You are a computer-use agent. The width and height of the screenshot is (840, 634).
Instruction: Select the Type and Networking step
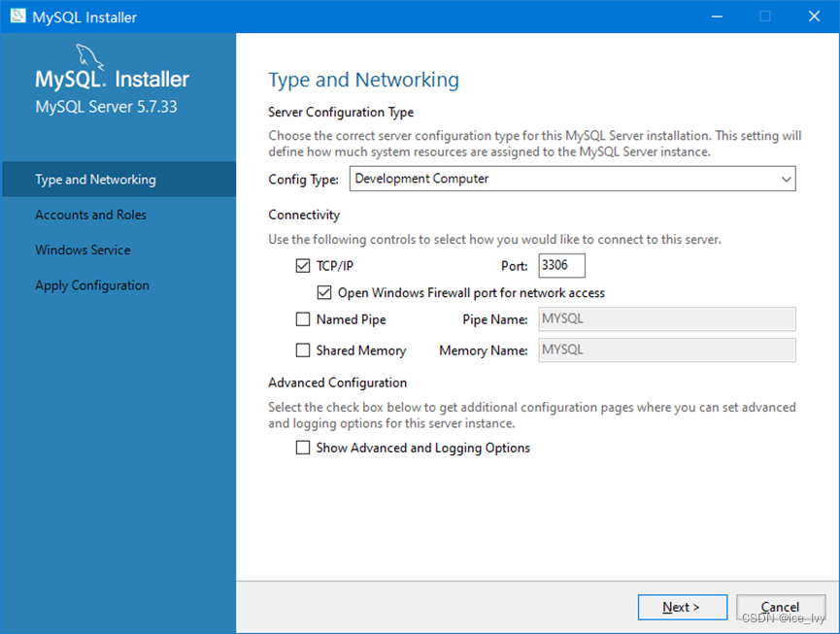coord(118,180)
